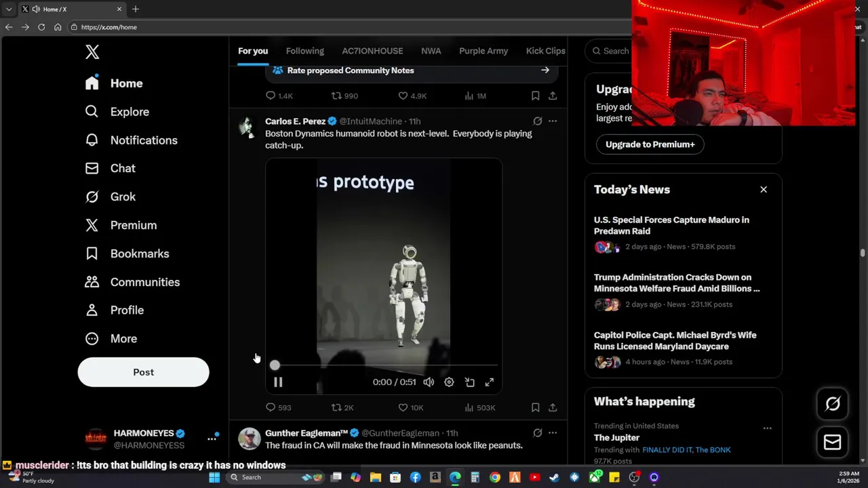Share the Boston Dynamics post
The width and height of the screenshot is (868, 488).
553,407
